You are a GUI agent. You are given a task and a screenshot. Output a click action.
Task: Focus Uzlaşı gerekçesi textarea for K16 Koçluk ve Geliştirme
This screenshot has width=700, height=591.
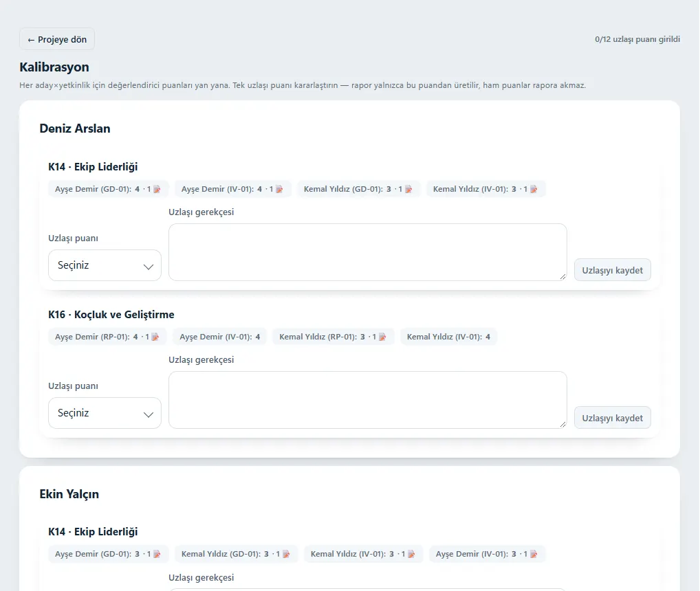[368, 400]
